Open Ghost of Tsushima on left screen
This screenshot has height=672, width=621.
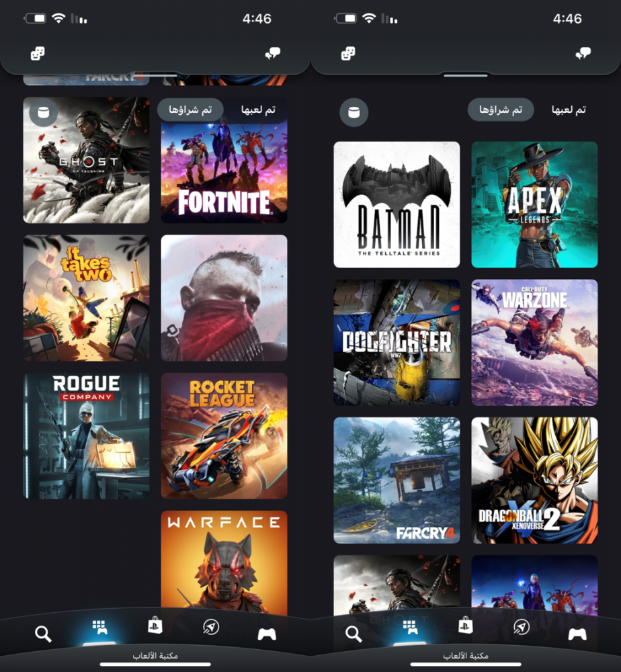(86, 161)
